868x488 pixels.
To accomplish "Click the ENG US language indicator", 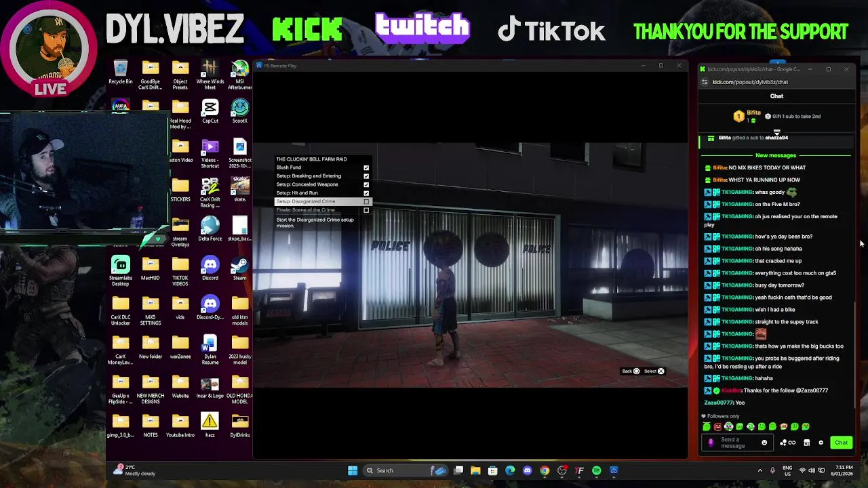I will point(787,470).
